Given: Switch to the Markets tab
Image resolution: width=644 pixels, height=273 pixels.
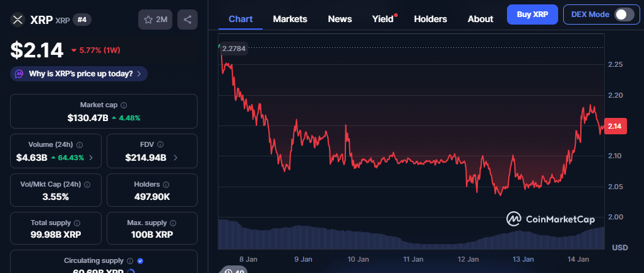Looking at the screenshot, I should pyautogui.click(x=290, y=19).
